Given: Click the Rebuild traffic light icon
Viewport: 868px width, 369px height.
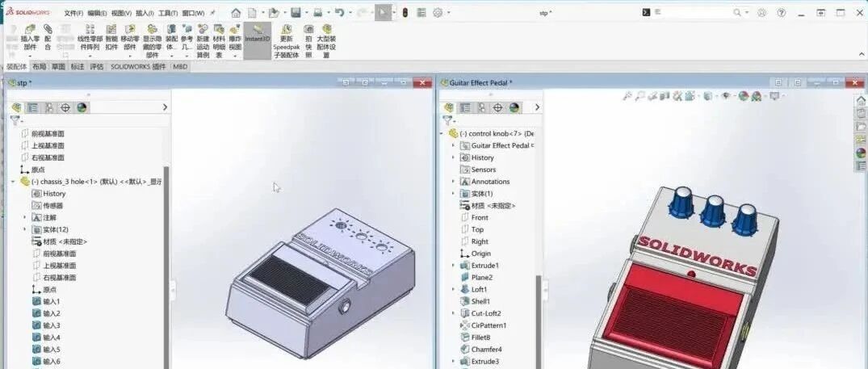Looking at the screenshot, I should tap(405, 13).
